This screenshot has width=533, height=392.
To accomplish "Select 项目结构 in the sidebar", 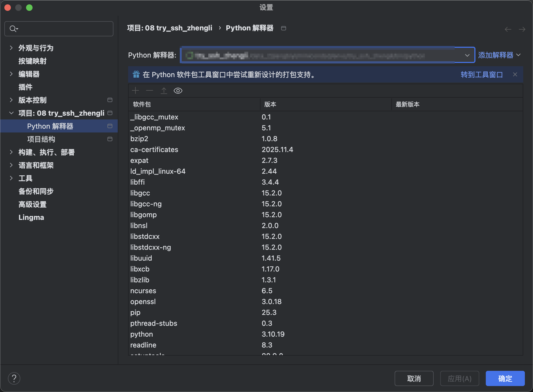I will pyautogui.click(x=41, y=139).
